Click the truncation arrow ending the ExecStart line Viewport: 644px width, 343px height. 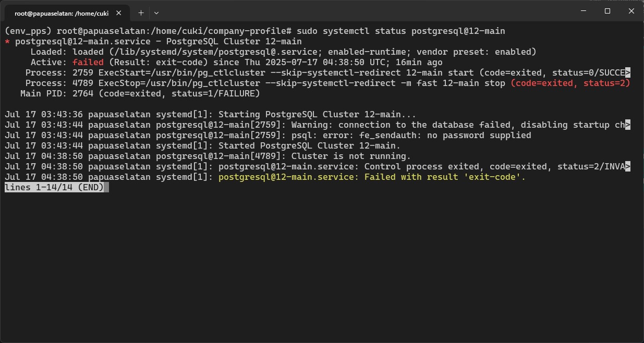click(x=628, y=73)
